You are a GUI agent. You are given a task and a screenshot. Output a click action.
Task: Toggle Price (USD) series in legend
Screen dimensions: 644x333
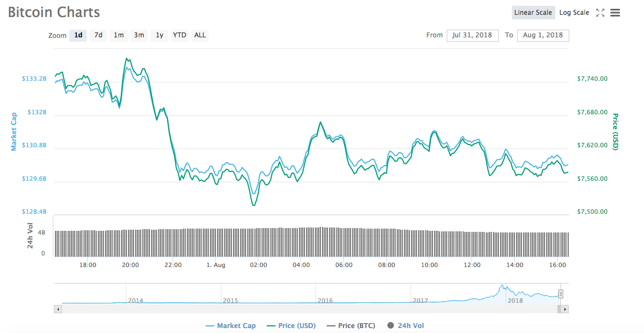pyautogui.click(x=291, y=326)
